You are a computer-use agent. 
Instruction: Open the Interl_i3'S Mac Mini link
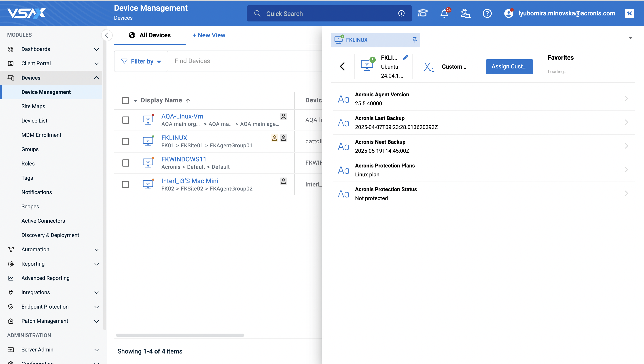pos(189,181)
